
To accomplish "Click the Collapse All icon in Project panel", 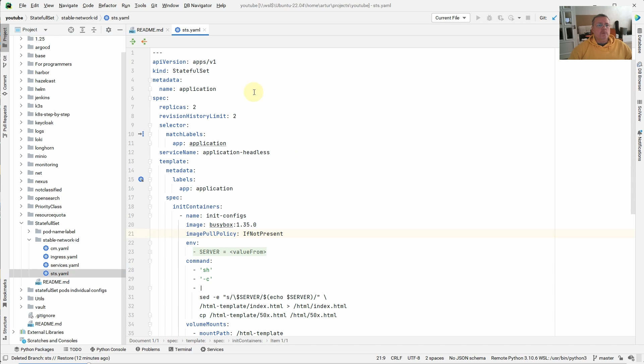I will pos(94,30).
